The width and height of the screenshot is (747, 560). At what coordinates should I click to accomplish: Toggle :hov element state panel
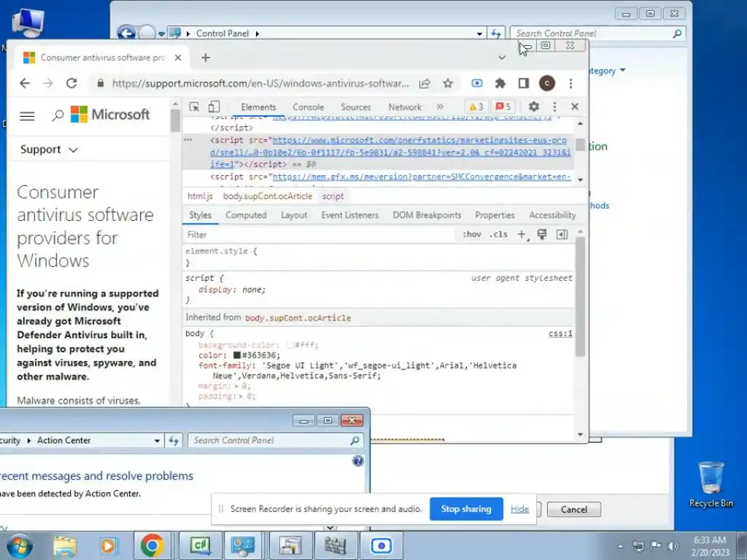point(472,235)
